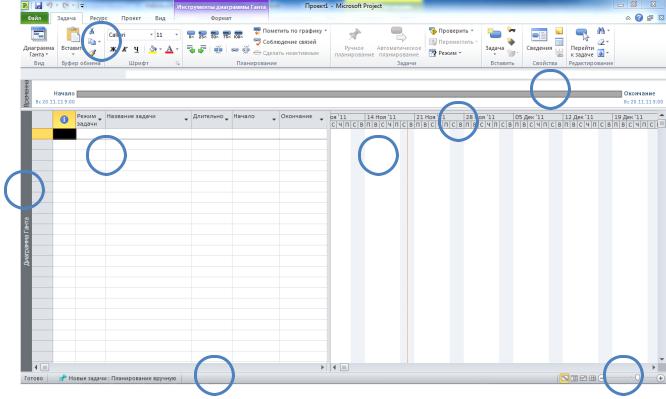
Task: Click the gray timeline bar
Action: pyautogui.click(x=349, y=94)
